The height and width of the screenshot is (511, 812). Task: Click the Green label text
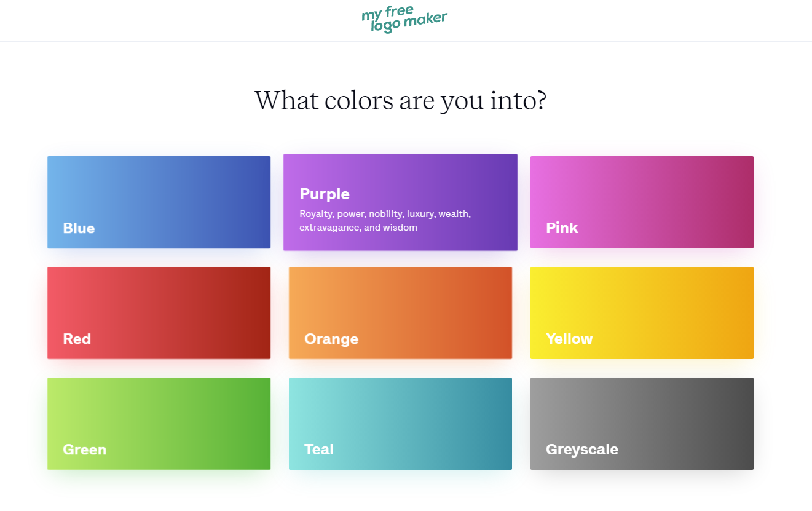85,450
